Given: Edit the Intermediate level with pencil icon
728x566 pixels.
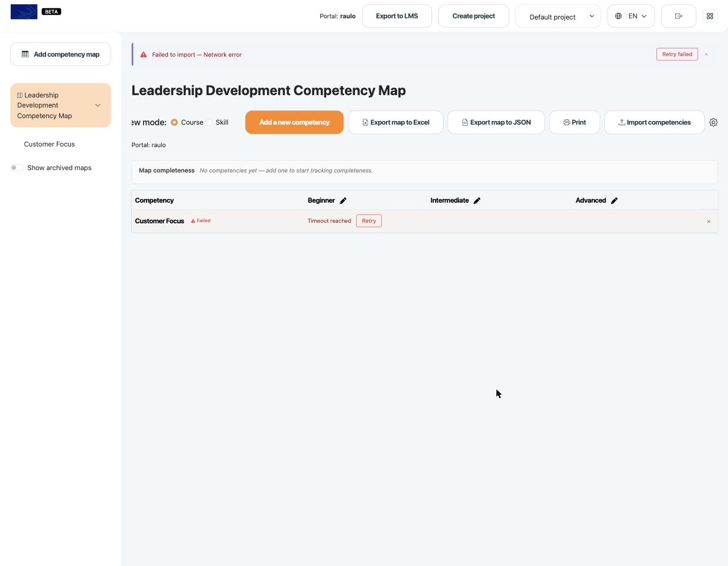Looking at the screenshot, I should coord(477,200).
